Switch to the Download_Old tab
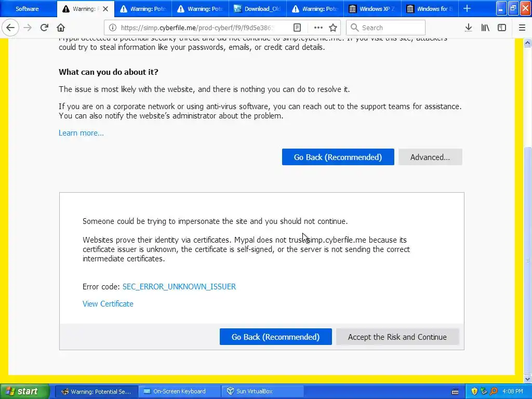 coord(258,9)
